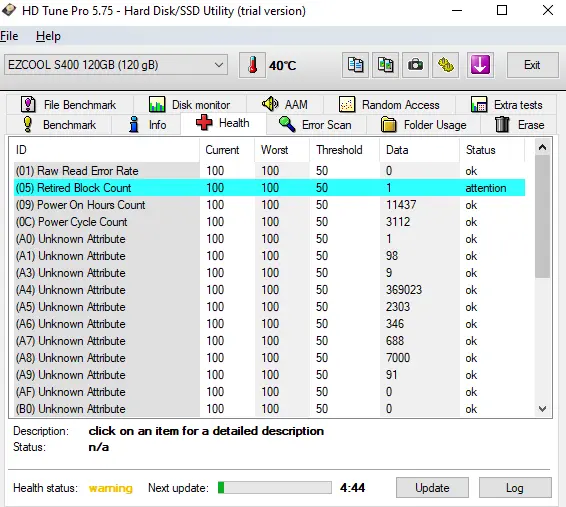This screenshot has height=507, width=566.
Task: Switch to the AAM tab
Action: (x=285, y=105)
